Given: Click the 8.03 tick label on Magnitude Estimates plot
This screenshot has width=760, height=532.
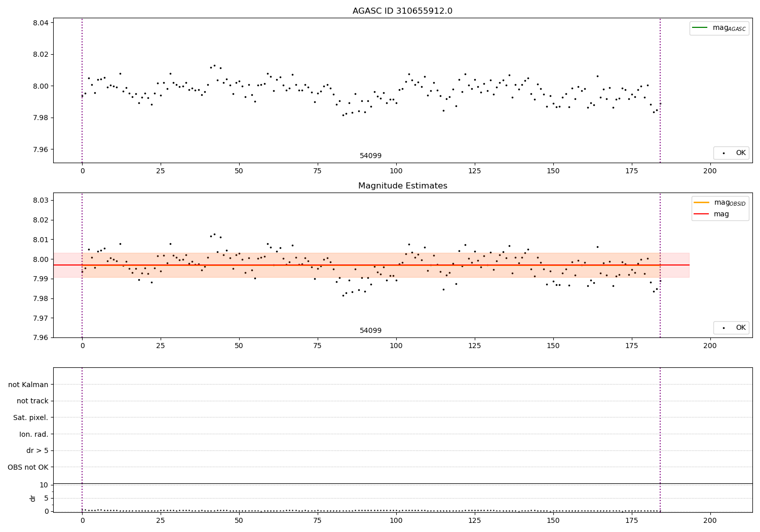Looking at the screenshot, I should (41, 201).
